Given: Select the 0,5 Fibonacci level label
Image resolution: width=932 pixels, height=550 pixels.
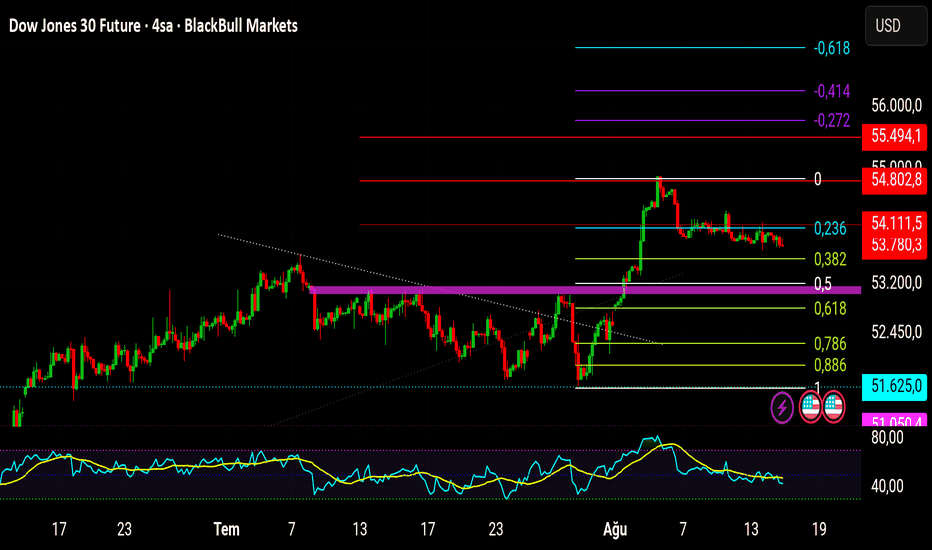Looking at the screenshot, I should (823, 284).
